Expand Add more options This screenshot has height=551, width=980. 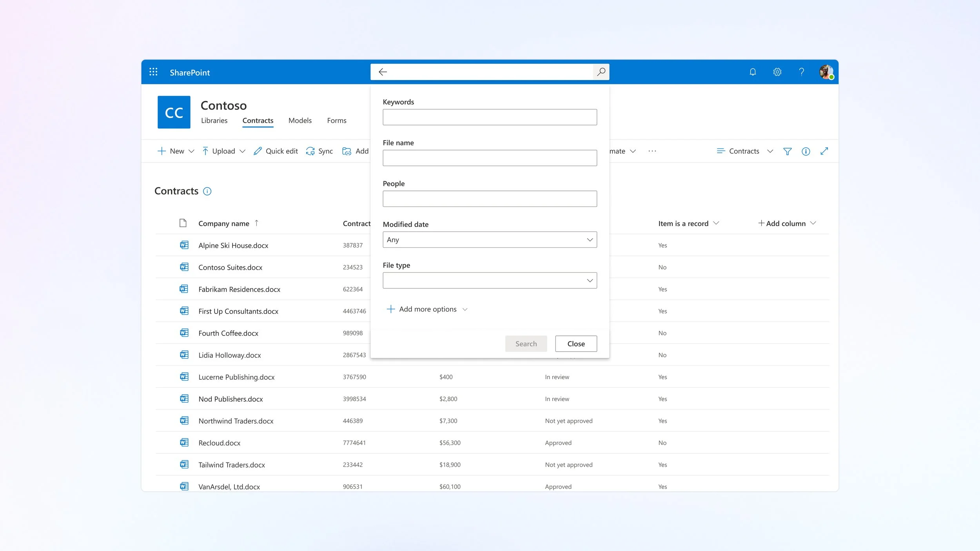427,309
